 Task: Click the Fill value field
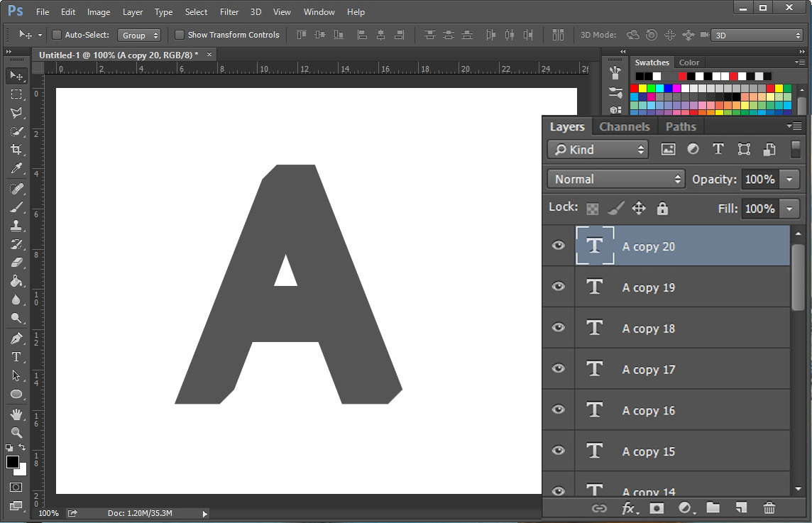point(759,209)
